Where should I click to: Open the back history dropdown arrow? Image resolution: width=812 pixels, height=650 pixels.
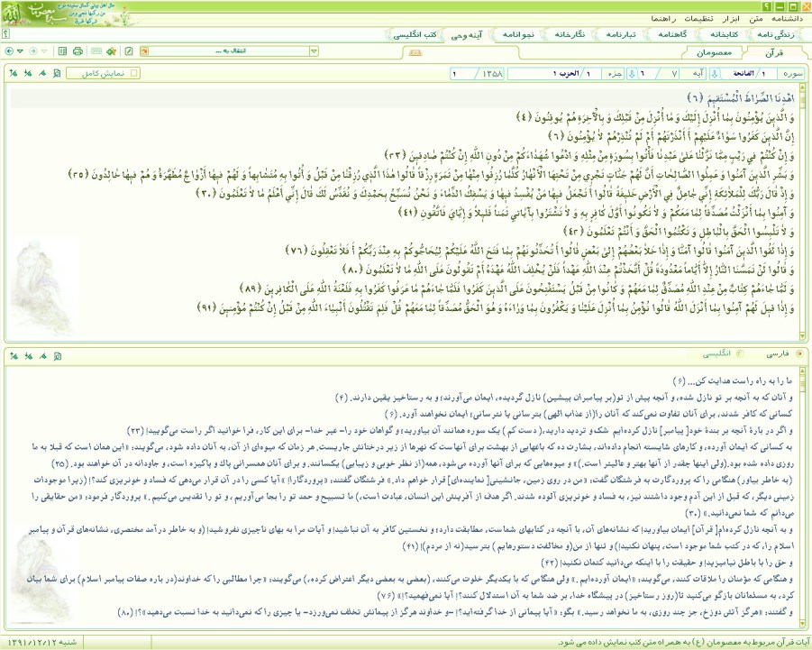(20, 51)
